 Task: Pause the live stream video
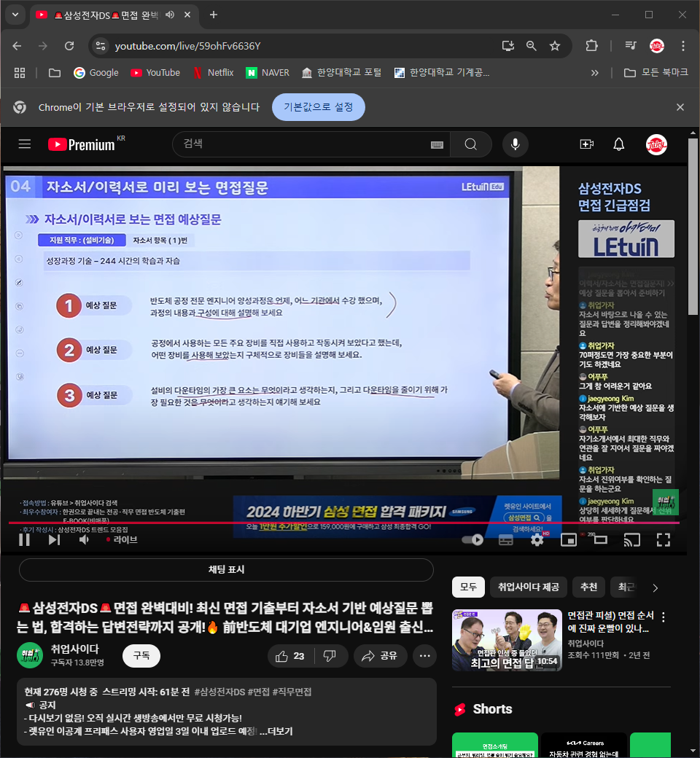[x=24, y=539]
